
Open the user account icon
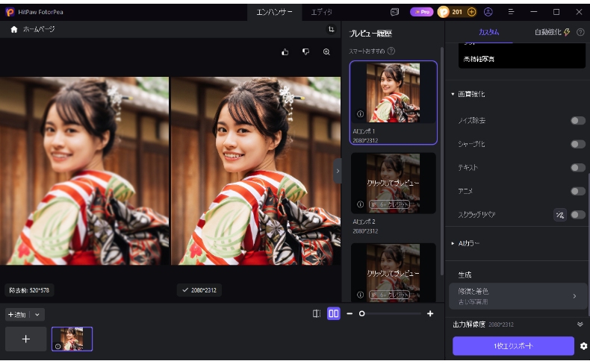488,12
